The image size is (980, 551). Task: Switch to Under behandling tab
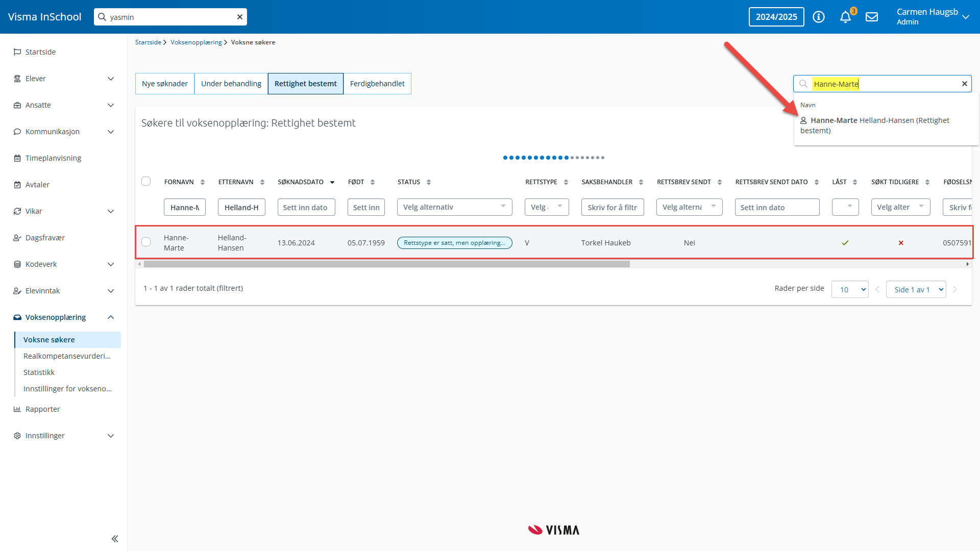tap(231, 84)
